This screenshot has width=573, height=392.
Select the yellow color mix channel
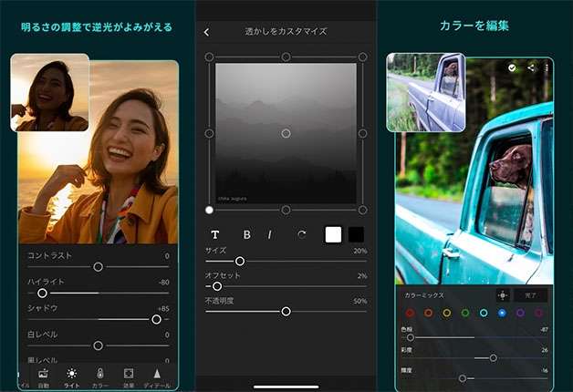(446, 313)
